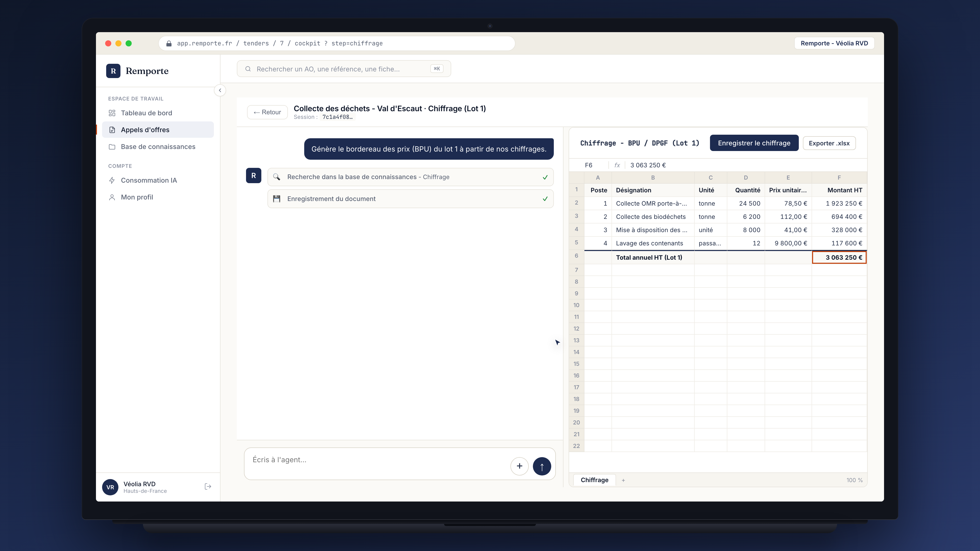The height and width of the screenshot is (551, 980).
Task: Click the logout icon next to Véolia RVD
Action: click(x=208, y=486)
